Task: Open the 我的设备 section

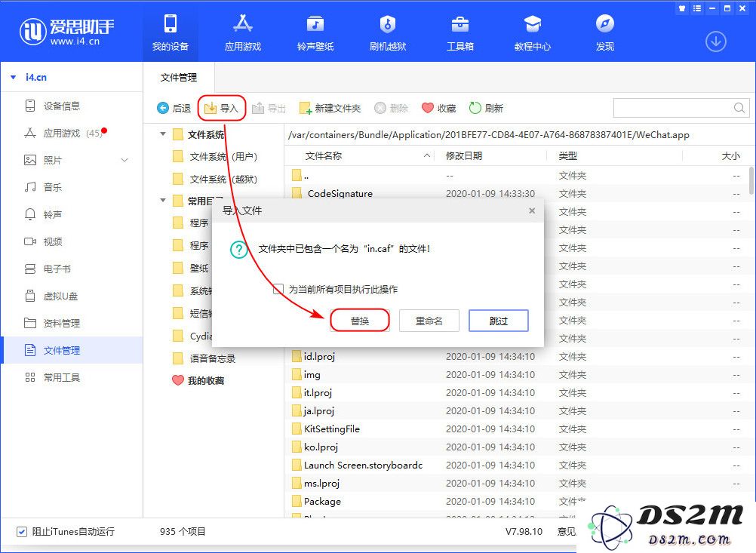Action: (171, 32)
